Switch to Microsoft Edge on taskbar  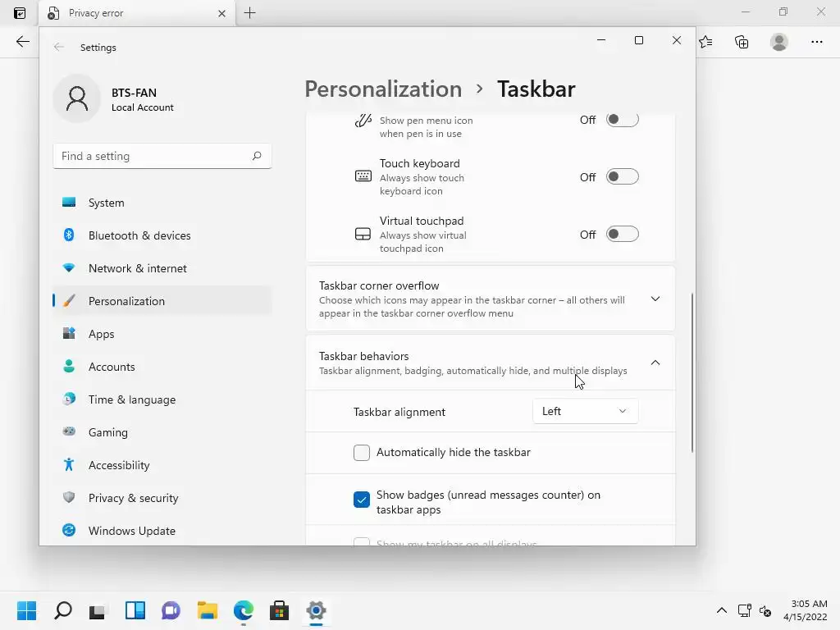tap(244, 610)
